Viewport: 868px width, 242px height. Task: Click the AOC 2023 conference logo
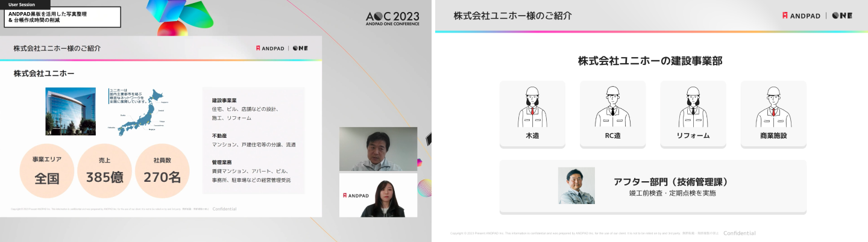391,18
